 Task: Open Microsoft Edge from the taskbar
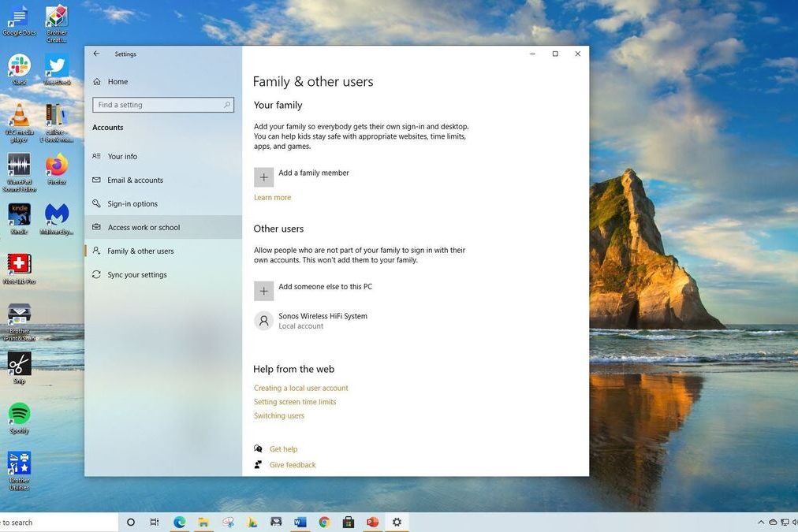pos(180,522)
